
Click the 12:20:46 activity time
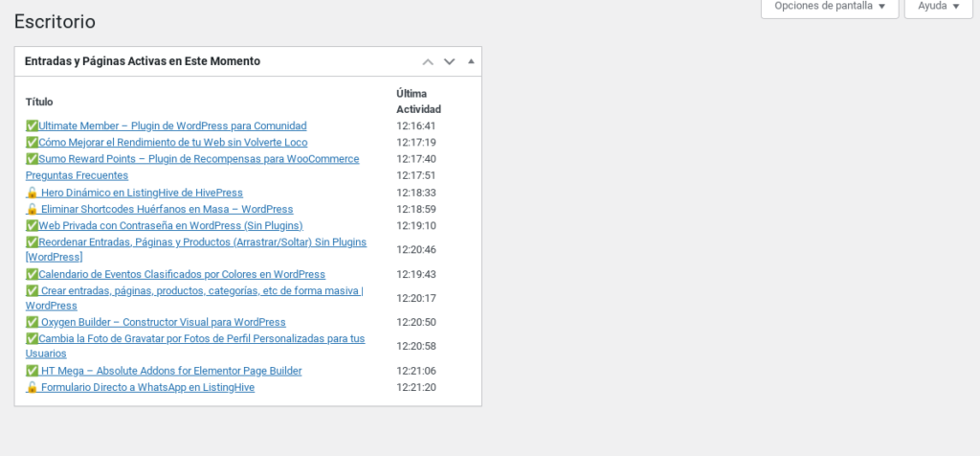tap(416, 250)
